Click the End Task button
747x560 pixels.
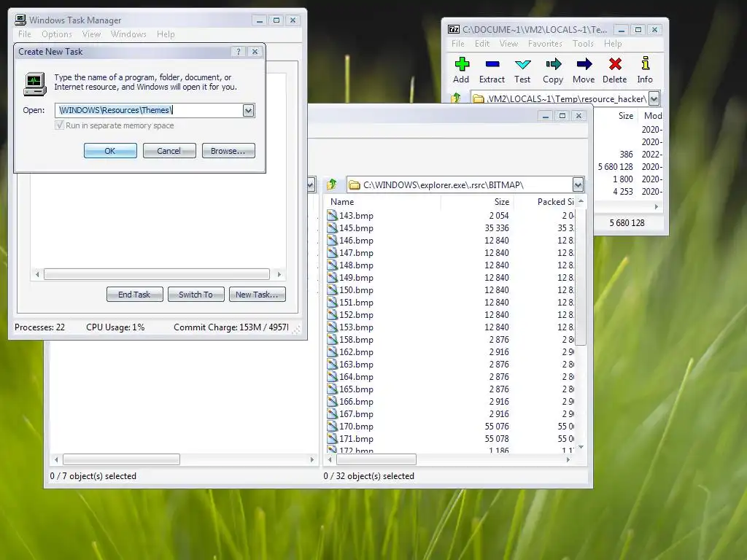click(134, 295)
